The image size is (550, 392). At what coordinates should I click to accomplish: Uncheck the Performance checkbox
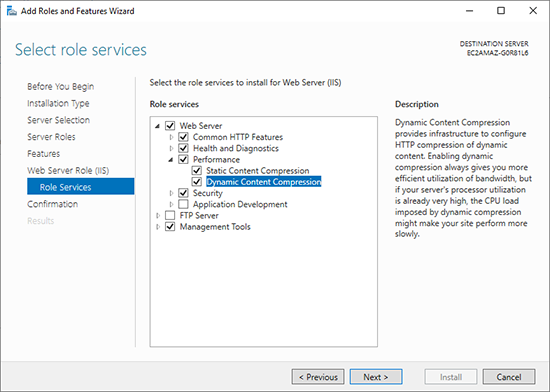[x=183, y=159]
